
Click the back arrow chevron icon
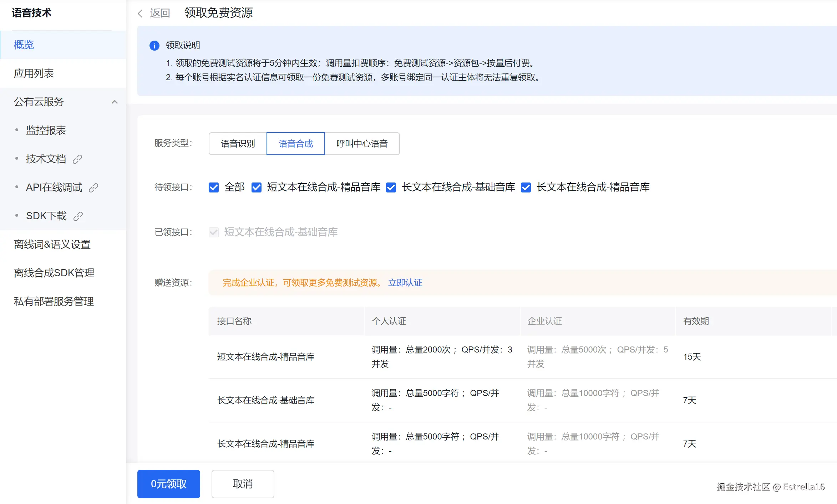(x=140, y=14)
